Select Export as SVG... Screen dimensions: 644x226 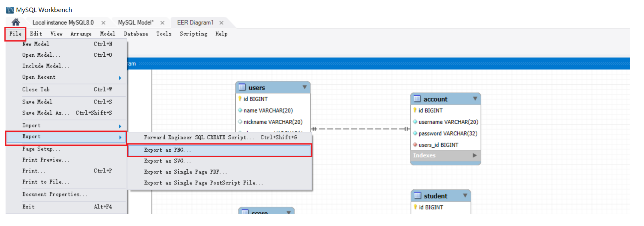coord(220,161)
